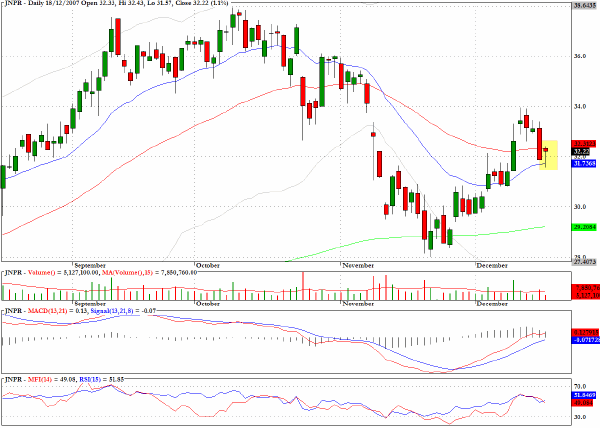Select the red 7,850,76 volume MA tag
Viewport: 600px width, 428px height.
(x=585, y=288)
